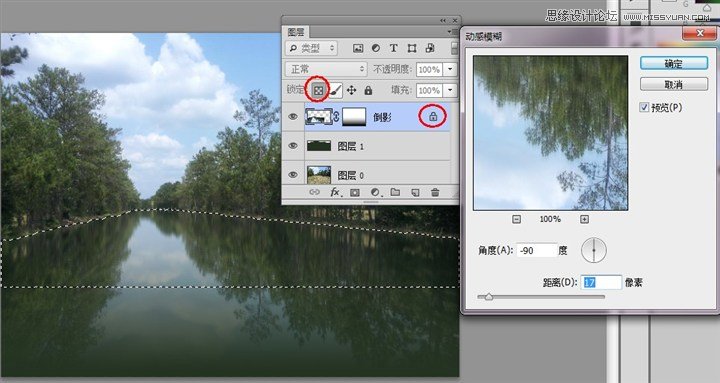
Task: Toggle lock position move icon
Action: pyautogui.click(x=352, y=90)
